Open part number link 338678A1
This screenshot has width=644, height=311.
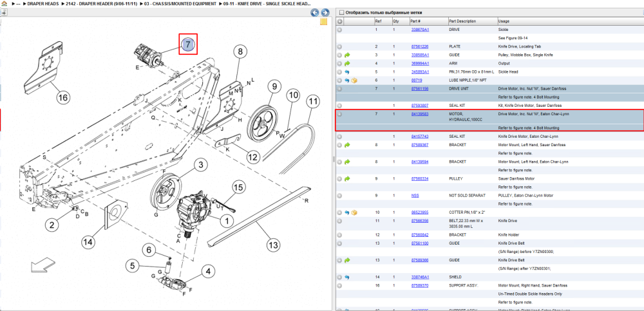(420, 30)
